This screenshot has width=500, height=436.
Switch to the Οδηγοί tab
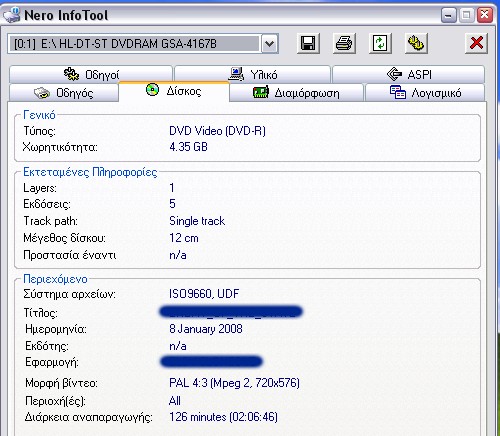[x=91, y=74]
